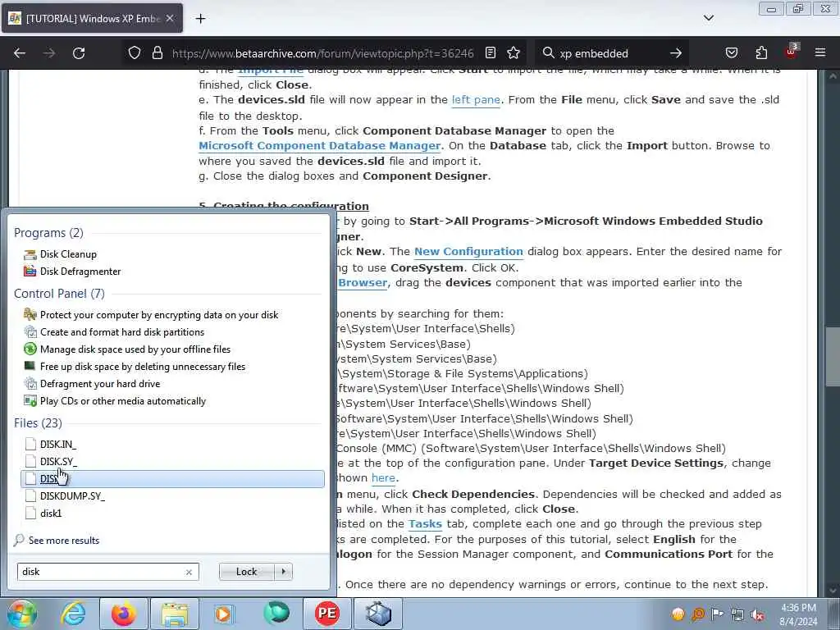Open Windows Media Player from taskbar

(224, 614)
